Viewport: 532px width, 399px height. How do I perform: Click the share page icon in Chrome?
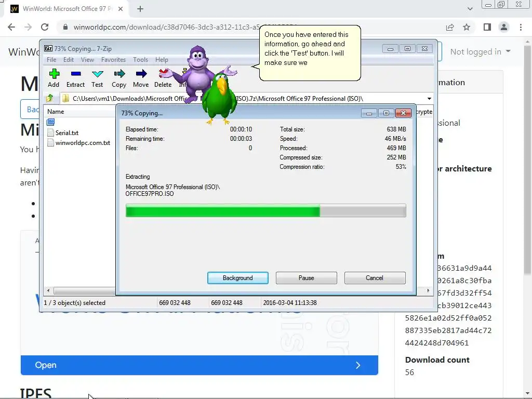point(450,27)
